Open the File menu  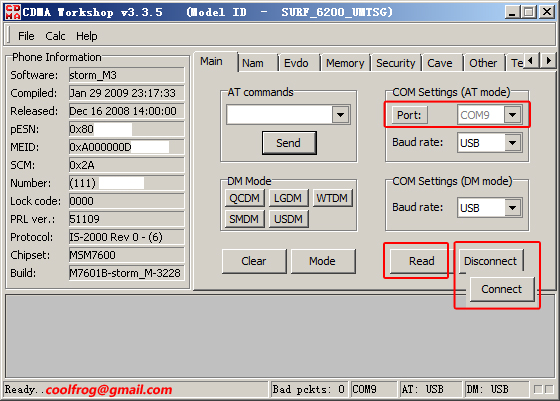pyautogui.click(x=26, y=36)
